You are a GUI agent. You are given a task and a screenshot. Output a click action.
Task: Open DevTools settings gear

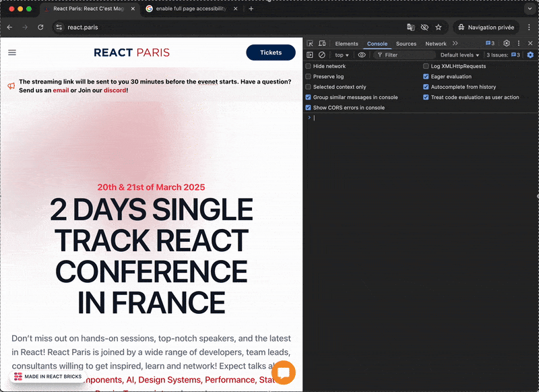click(507, 43)
